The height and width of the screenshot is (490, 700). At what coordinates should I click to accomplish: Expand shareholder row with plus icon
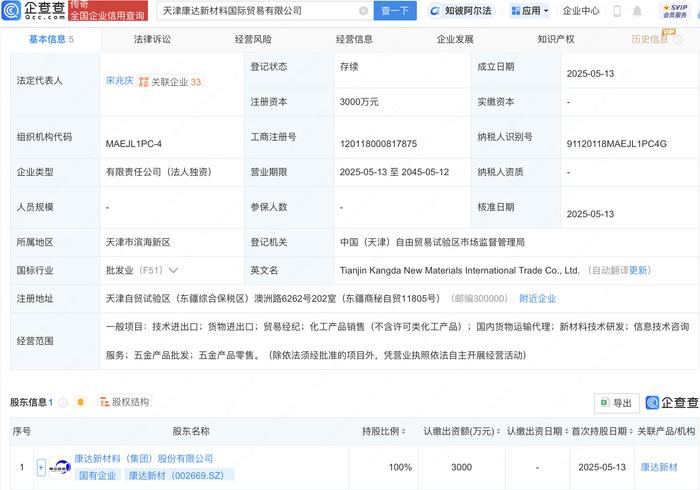41,467
